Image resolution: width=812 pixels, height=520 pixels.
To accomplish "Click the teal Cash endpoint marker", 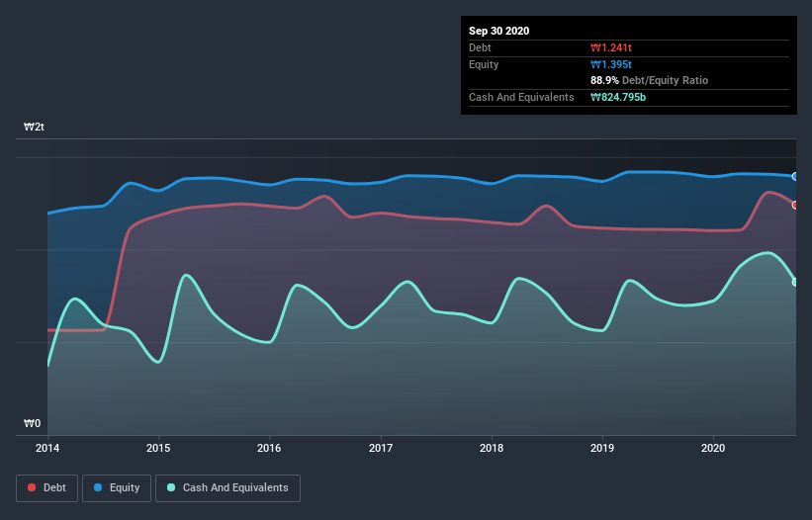I will pos(795,282).
